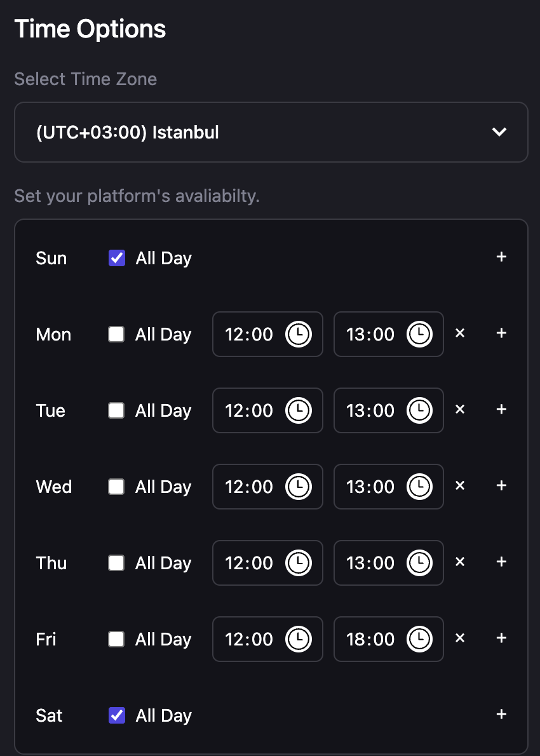The width and height of the screenshot is (540, 756).
Task: Click Friday 12:00 start time field
Action: [249, 639]
